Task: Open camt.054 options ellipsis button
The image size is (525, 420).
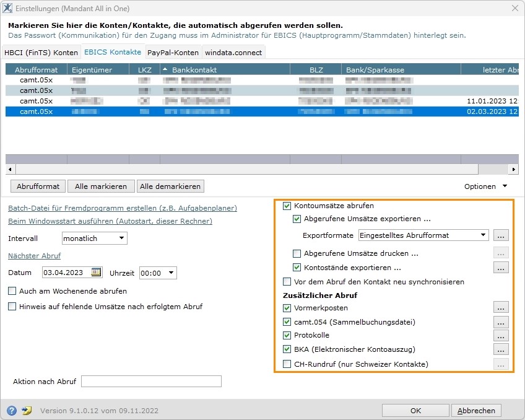Action: [501, 322]
